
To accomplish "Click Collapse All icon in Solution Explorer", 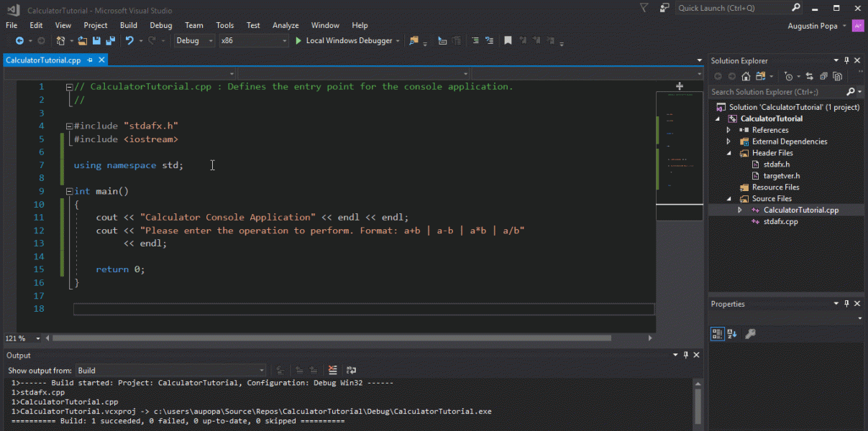I will point(822,76).
